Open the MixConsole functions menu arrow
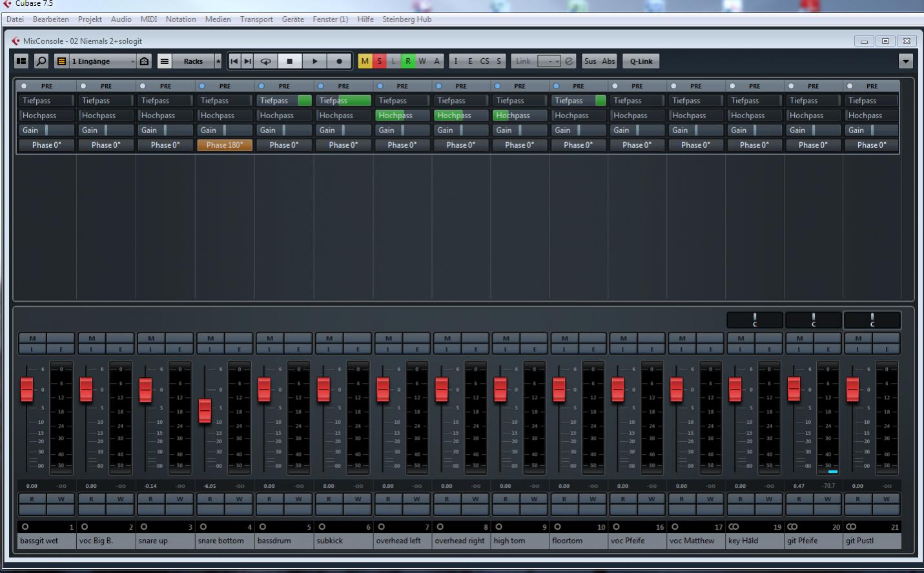The image size is (924, 573). [905, 61]
